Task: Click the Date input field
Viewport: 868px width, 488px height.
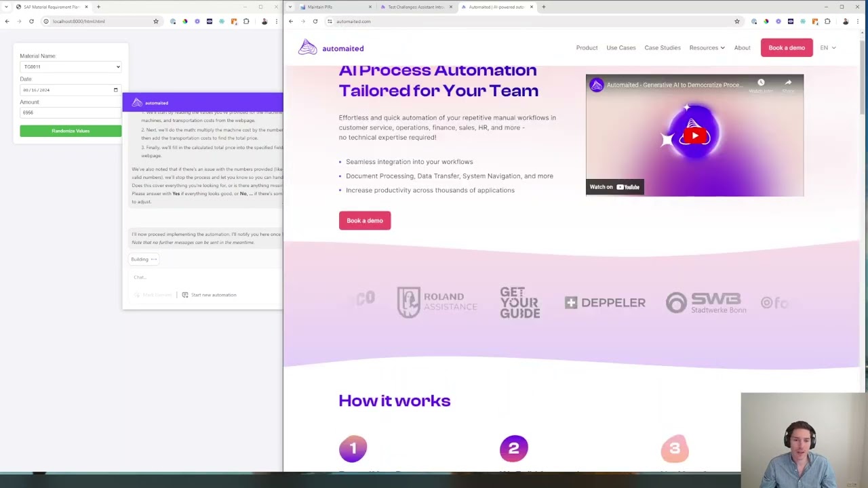Action: (71, 89)
